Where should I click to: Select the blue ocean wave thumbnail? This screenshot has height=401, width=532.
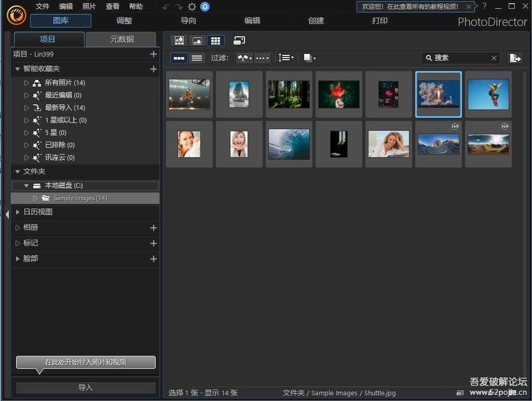click(289, 144)
